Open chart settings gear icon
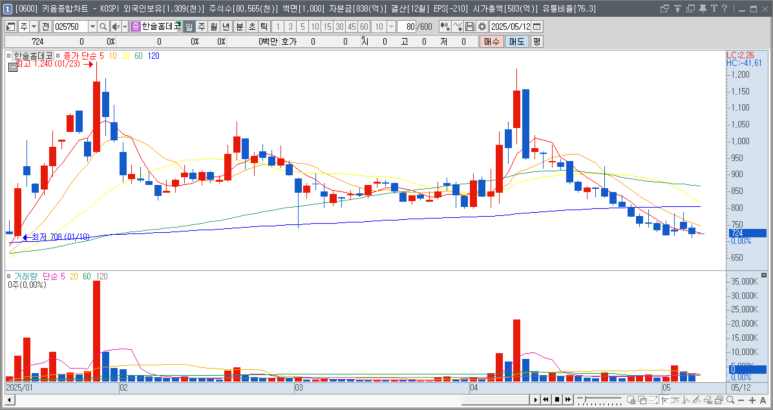This screenshot has height=410, width=773. tap(482, 27)
